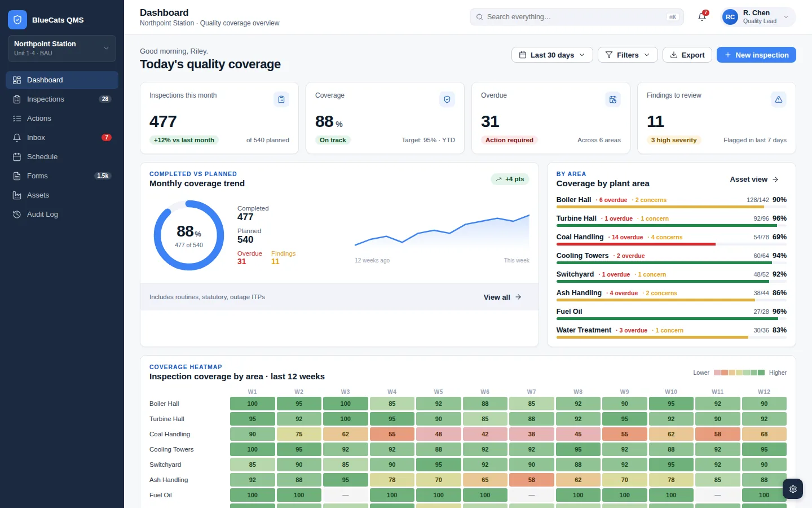This screenshot has width=812, height=508.
Task: Click the Turbine Hall area row label
Action: [x=167, y=419]
